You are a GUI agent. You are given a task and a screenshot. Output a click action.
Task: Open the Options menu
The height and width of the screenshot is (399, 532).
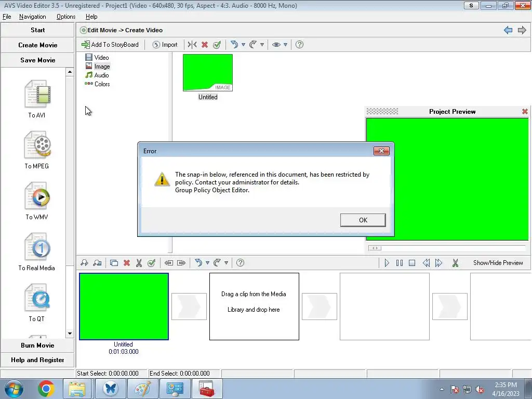pyautogui.click(x=66, y=17)
